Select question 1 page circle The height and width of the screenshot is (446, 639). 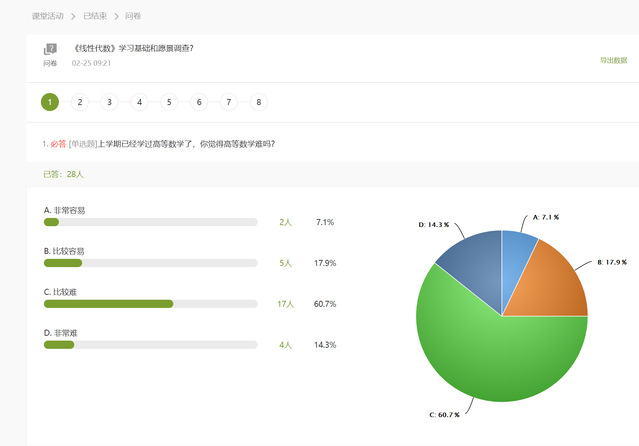(50, 102)
